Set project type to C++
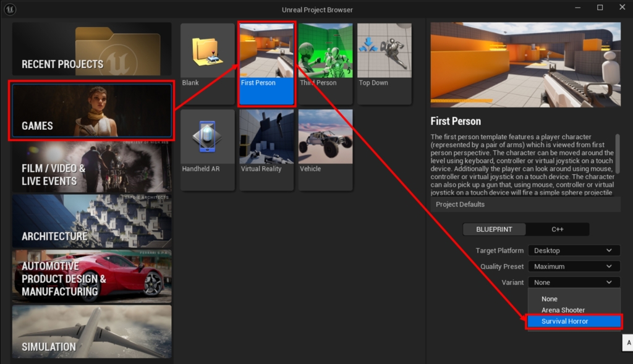633x364 pixels. (558, 229)
